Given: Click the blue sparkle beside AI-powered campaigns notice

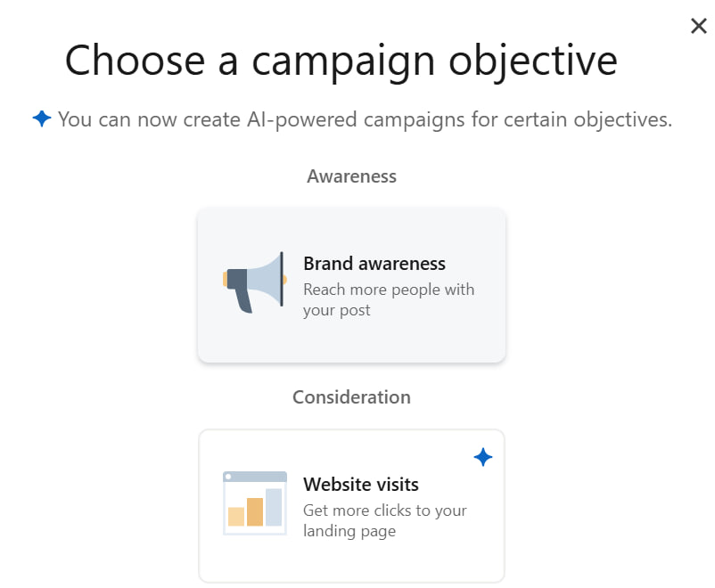Looking at the screenshot, I should [x=42, y=119].
